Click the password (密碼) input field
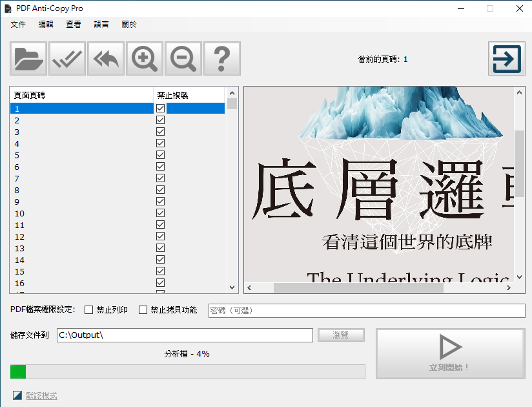The image size is (532, 407). pos(367,311)
